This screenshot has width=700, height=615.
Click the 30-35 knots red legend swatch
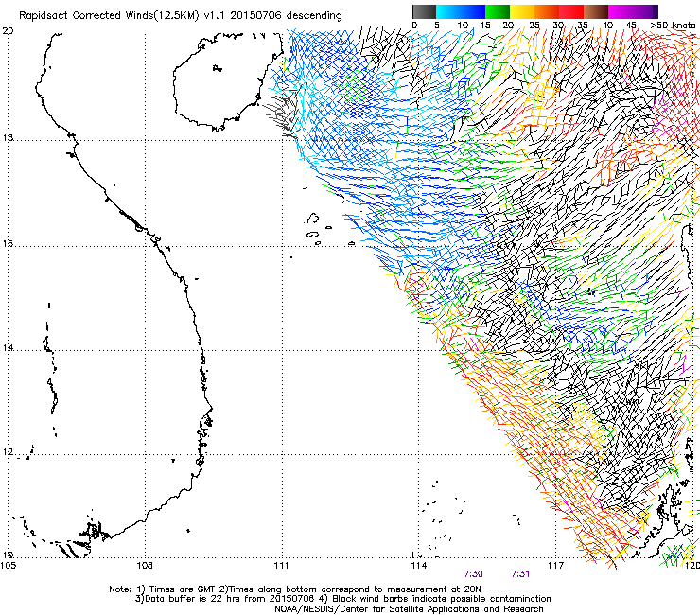571,11
